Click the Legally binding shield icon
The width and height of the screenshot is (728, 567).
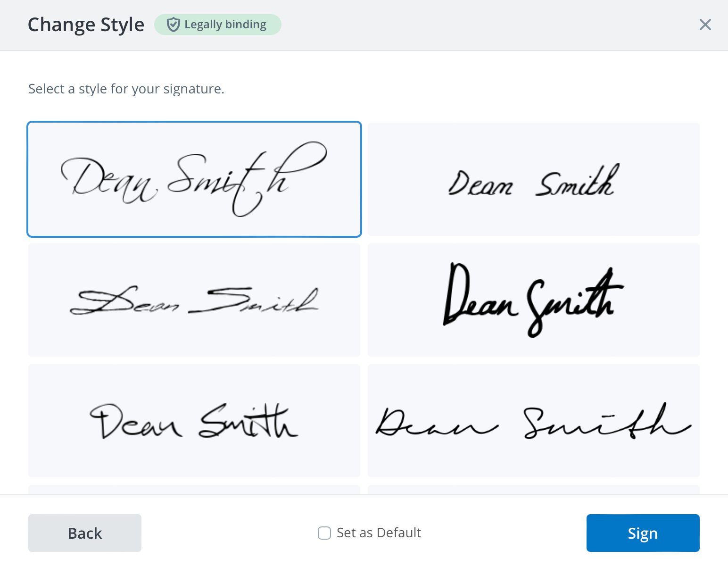pyautogui.click(x=173, y=25)
